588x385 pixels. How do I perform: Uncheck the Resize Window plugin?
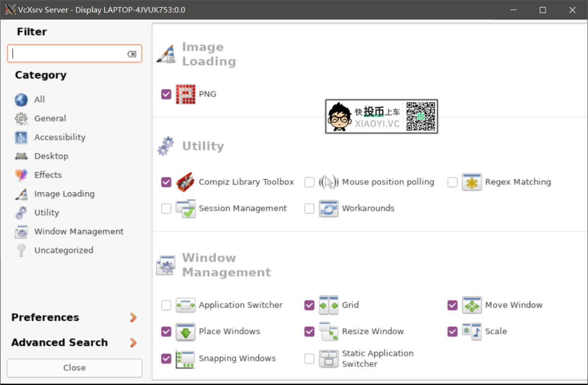(309, 332)
